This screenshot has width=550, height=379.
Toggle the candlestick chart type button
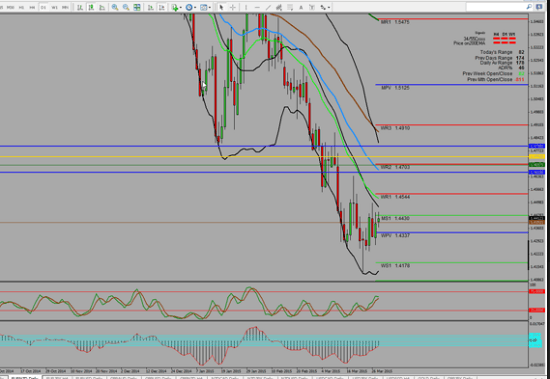pyautogui.click(x=91, y=7)
